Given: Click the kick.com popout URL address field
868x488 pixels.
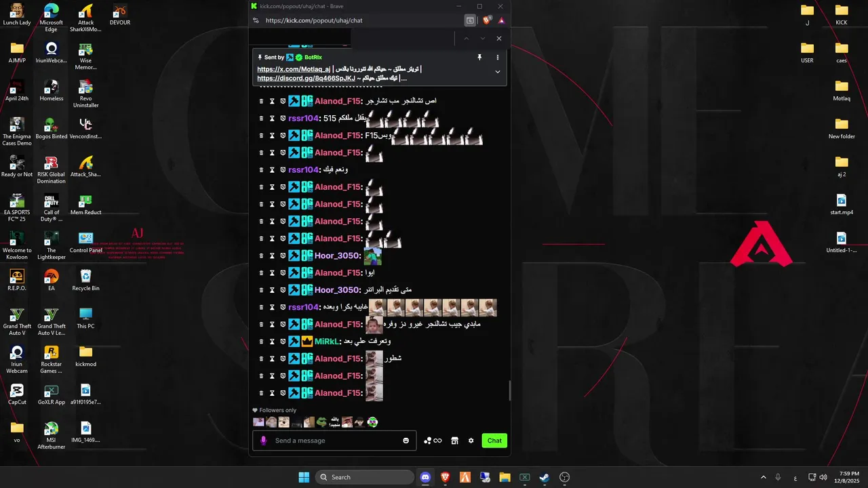Looking at the screenshot, I should click(314, 20).
